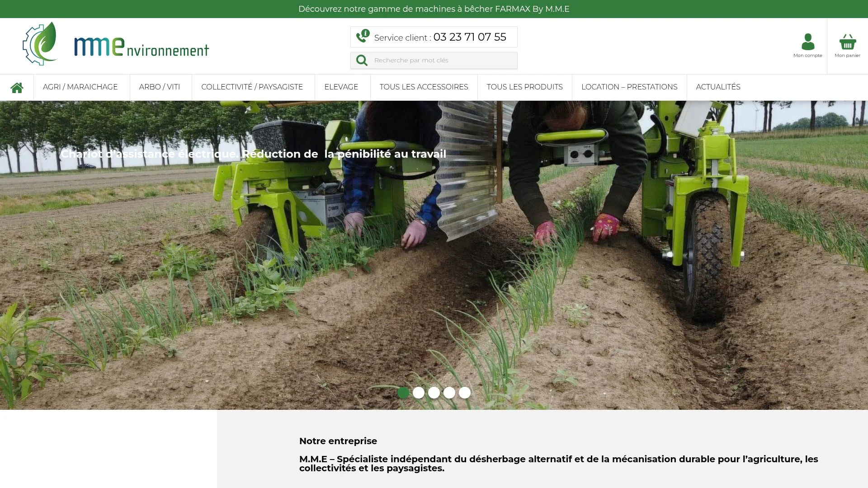This screenshot has height=488, width=868.
Task: Select the currently active first carousel dot
Action: coord(403,393)
